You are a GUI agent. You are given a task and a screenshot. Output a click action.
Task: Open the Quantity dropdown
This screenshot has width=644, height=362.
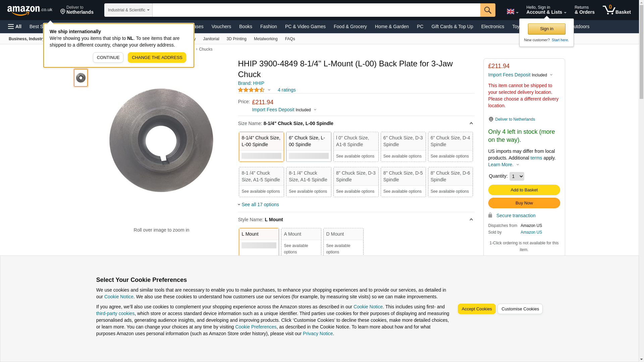point(516,176)
